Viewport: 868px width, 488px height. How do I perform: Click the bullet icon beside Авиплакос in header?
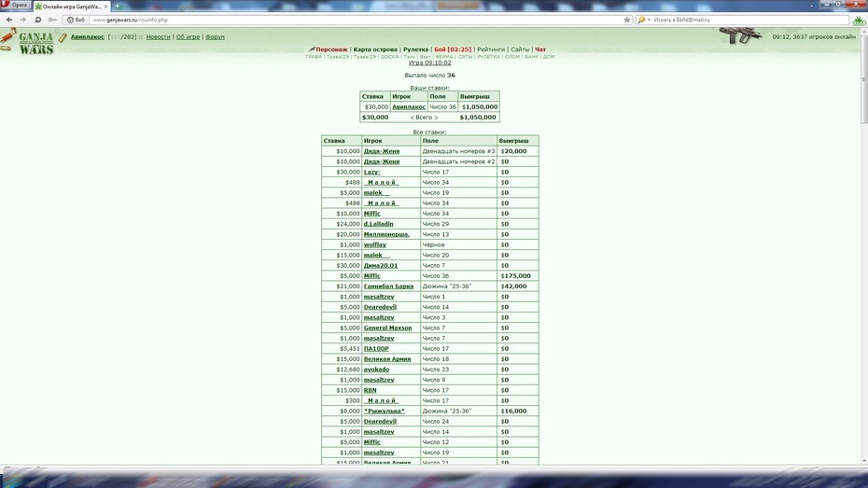point(63,37)
